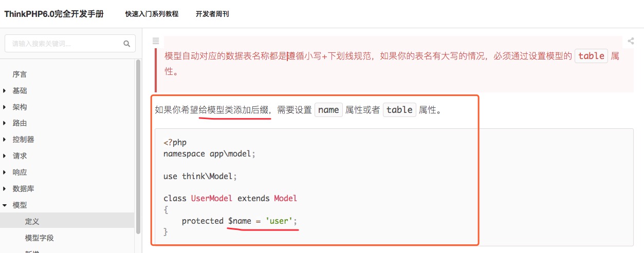Open the 模型字段 subsection
This screenshot has width=644, height=253.
[39, 238]
